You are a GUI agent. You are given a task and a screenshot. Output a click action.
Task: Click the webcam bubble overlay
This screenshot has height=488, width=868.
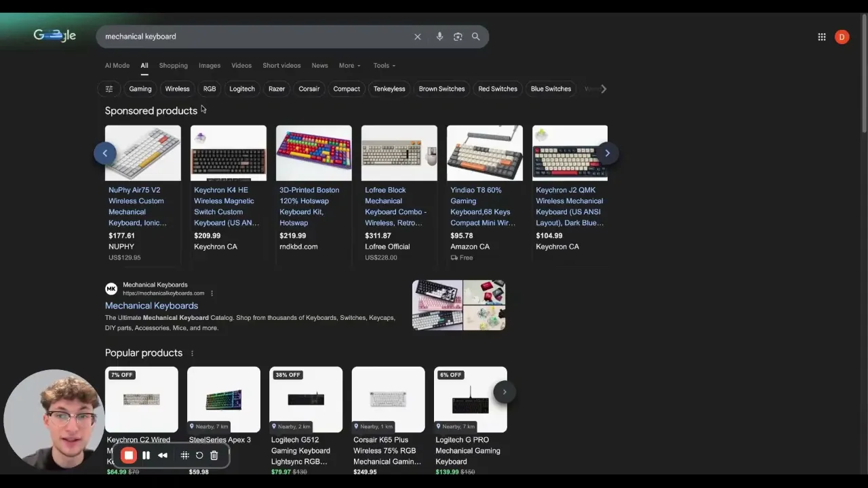(54, 420)
